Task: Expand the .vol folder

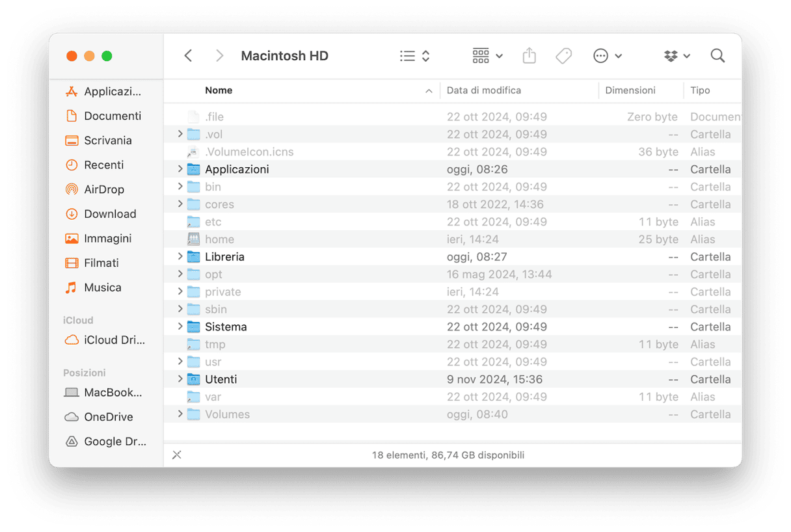Action: [x=180, y=134]
